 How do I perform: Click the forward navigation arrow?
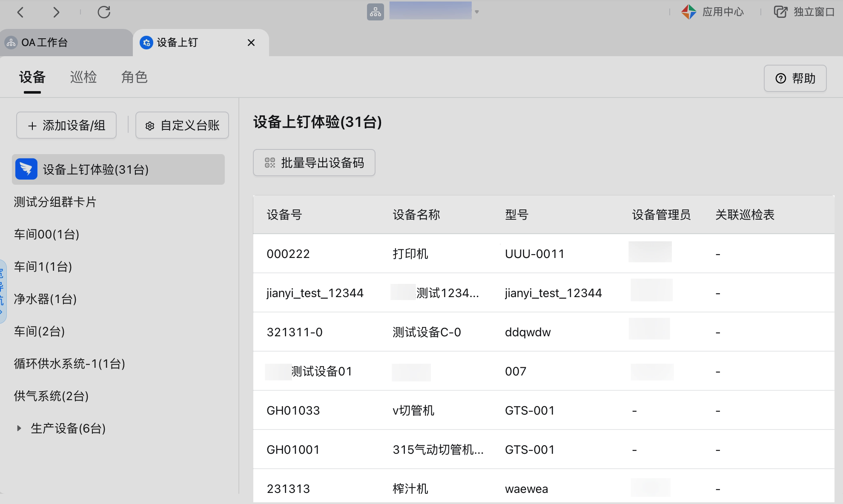click(x=56, y=12)
